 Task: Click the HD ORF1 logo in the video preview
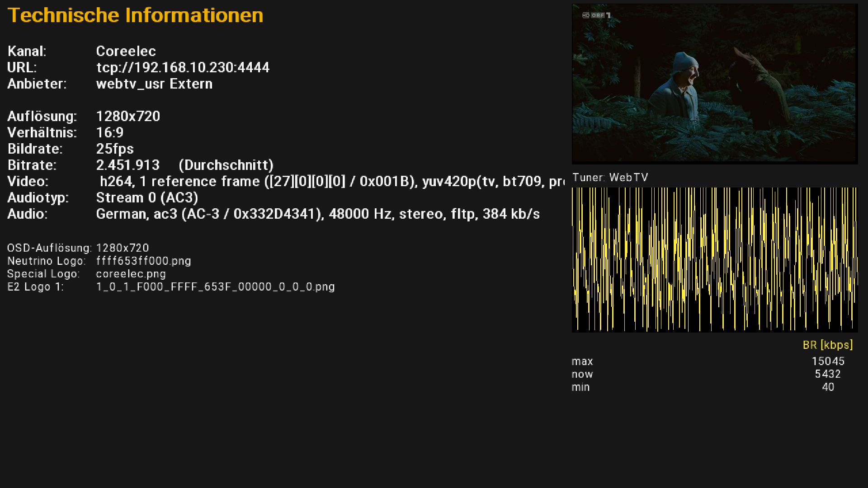point(596,15)
